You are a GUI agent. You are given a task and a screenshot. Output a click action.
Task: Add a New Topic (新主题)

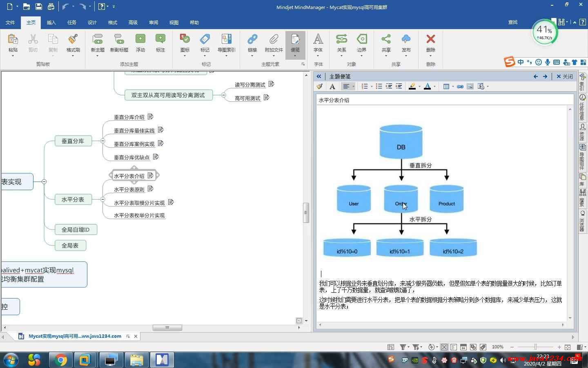98,39
